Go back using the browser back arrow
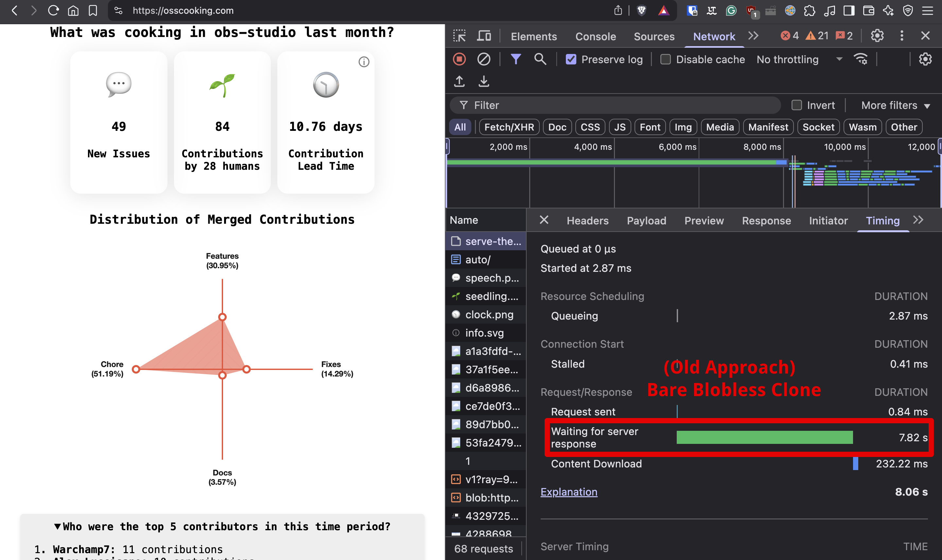The height and width of the screenshot is (560, 942). tap(14, 10)
